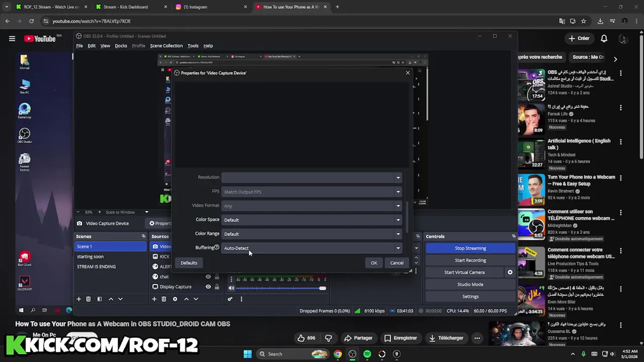This screenshot has height=362, width=644.
Task: Open the Video Format dropdown
Action: 311,206
